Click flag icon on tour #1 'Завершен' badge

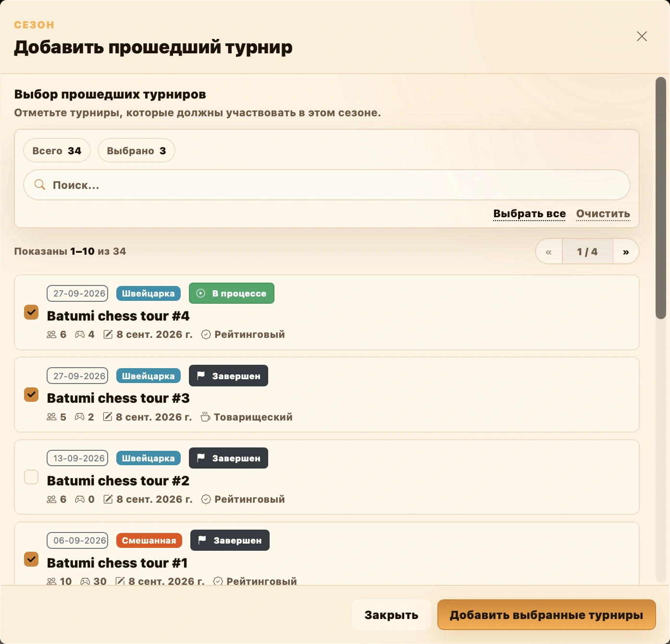(x=202, y=540)
